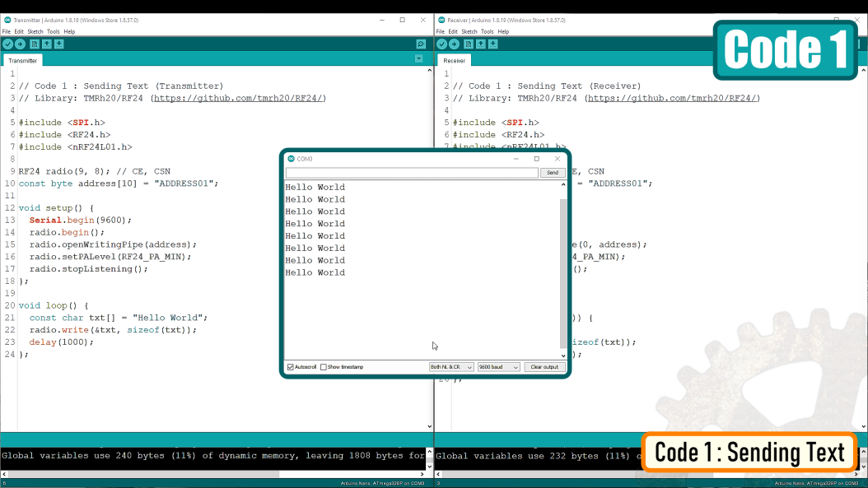The height and width of the screenshot is (488, 868).
Task: Open the Tools menu in Transmitter window
Action: 53,31
